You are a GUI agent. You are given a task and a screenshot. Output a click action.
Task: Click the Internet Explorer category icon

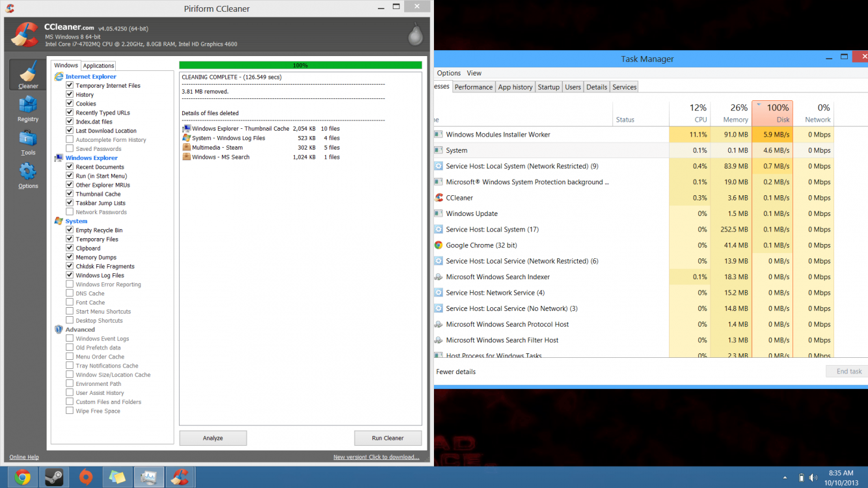click(59, 76)
